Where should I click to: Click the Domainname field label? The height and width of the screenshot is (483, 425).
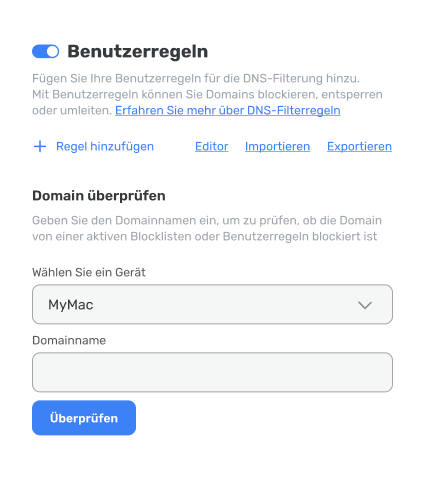69,340
